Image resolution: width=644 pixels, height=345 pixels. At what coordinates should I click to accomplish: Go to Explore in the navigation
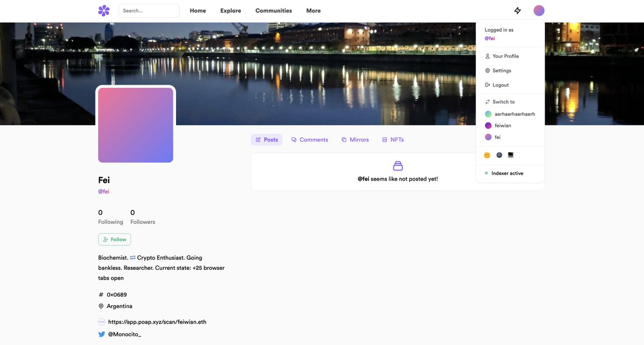coord(231,11)
